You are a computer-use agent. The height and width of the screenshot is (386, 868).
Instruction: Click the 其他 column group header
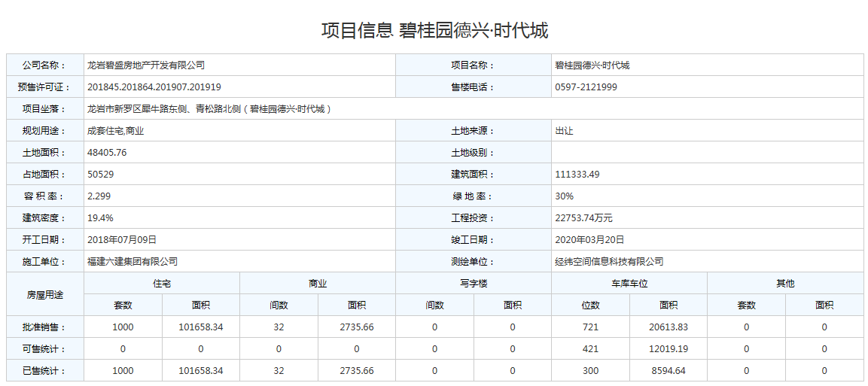pyautogui.click(x=785, y=283)
